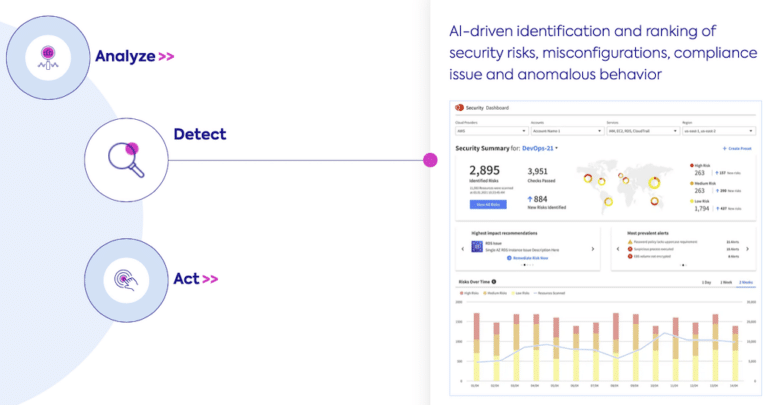The height and width of the screenshot is (405, 768).
Task: Click the 2,895 Identified Risks figure
Action: point(484,170)
